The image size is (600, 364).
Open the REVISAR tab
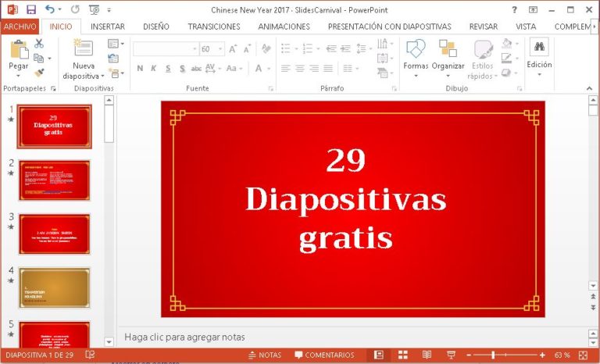pyautogui.click(x=484, y=27)
